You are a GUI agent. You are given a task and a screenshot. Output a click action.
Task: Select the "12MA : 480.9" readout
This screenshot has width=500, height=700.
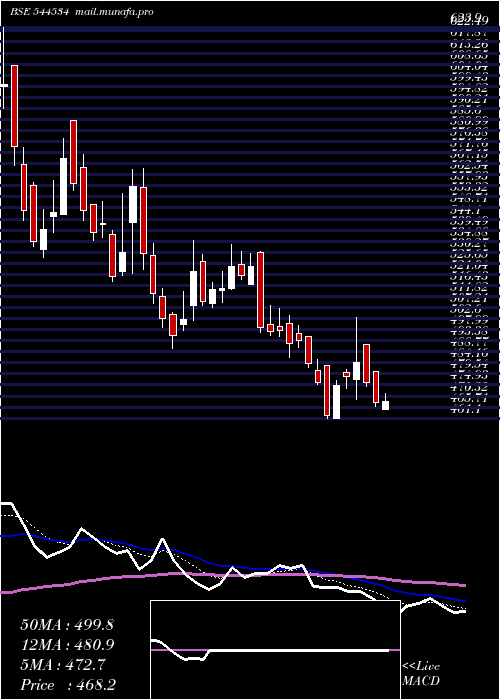point(67,645)
